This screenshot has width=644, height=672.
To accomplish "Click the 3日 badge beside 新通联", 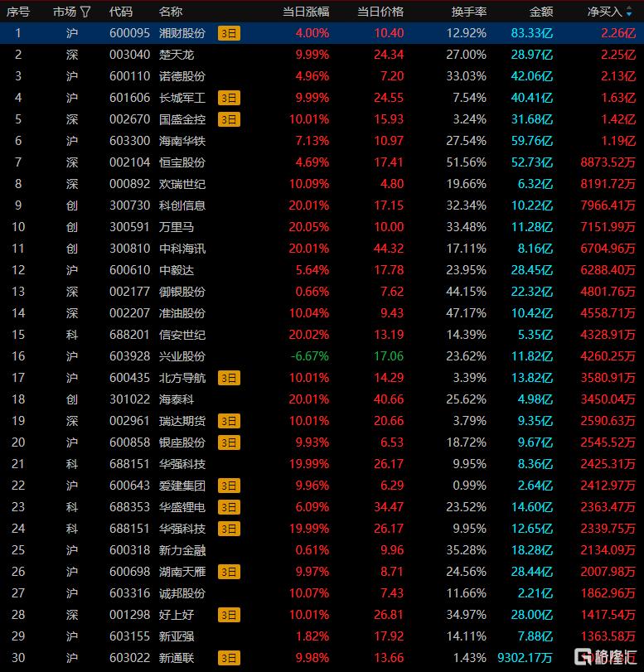I will tap(229, 658).
